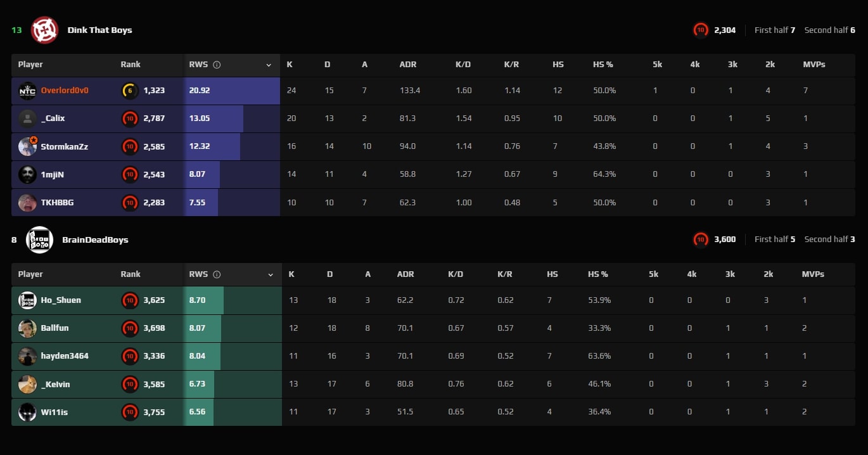Sort top table by MVPs column
Screen dimensions: 868x455
click(814, 65)
